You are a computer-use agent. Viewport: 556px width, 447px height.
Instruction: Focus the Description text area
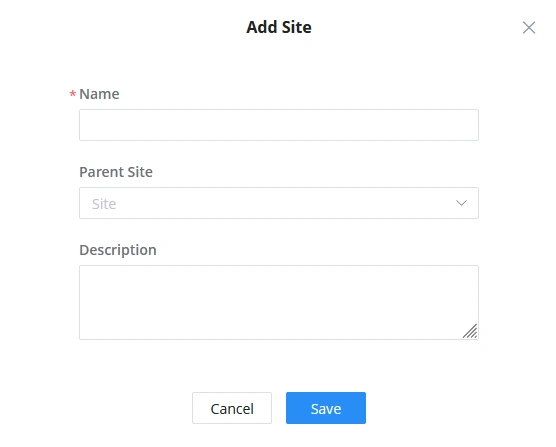pos(279,302)
